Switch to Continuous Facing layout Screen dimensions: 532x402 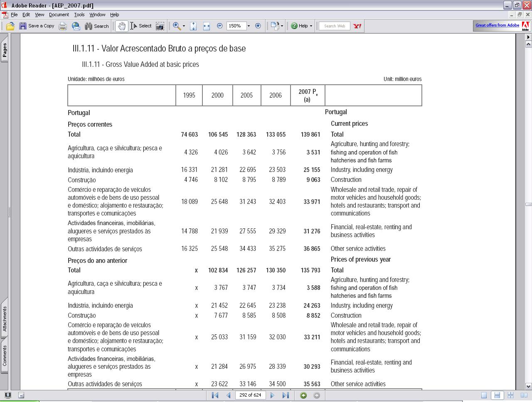tap(510, 395)
